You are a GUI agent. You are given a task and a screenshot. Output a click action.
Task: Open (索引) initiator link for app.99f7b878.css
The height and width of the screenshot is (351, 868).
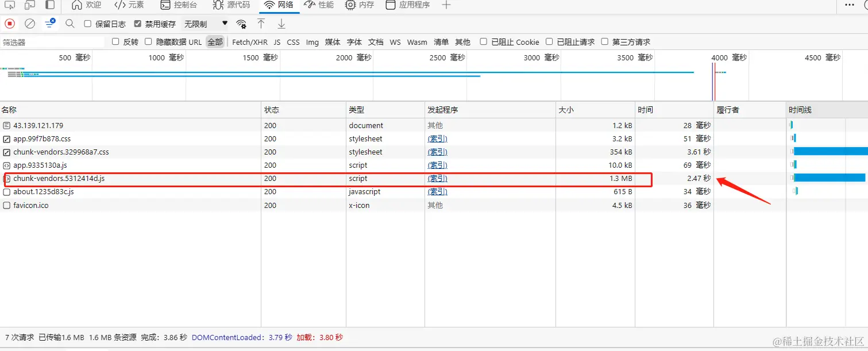438,138
